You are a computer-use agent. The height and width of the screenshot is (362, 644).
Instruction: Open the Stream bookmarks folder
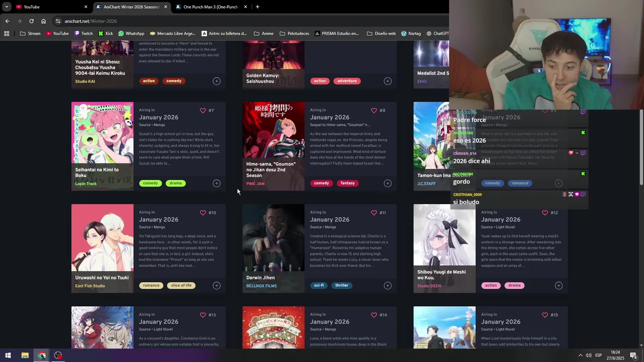click(x=30, y=34)
